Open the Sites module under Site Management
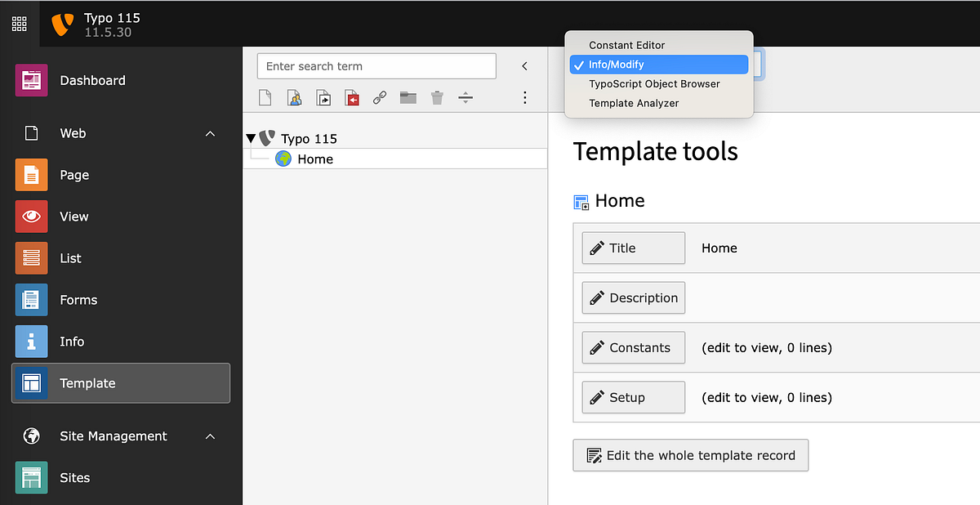Viewport: 980px width, 505px height. click(x=75, y=477)
